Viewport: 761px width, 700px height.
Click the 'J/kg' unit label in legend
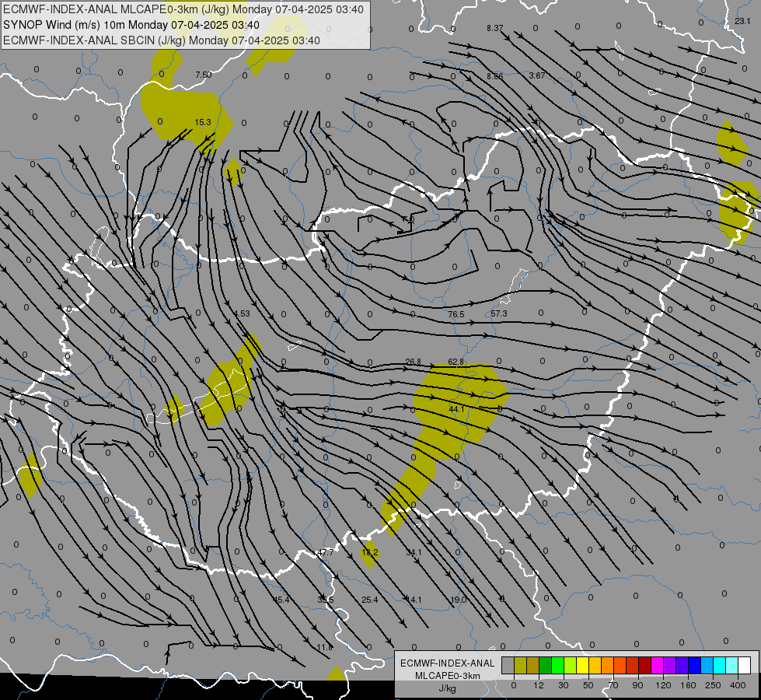click(x=447, y=688)
